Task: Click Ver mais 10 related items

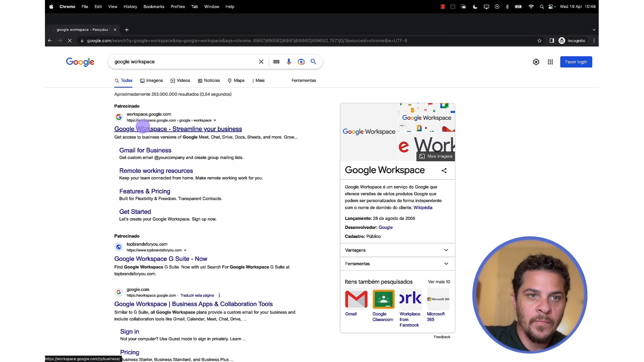Action: click(x=439, y=282)
